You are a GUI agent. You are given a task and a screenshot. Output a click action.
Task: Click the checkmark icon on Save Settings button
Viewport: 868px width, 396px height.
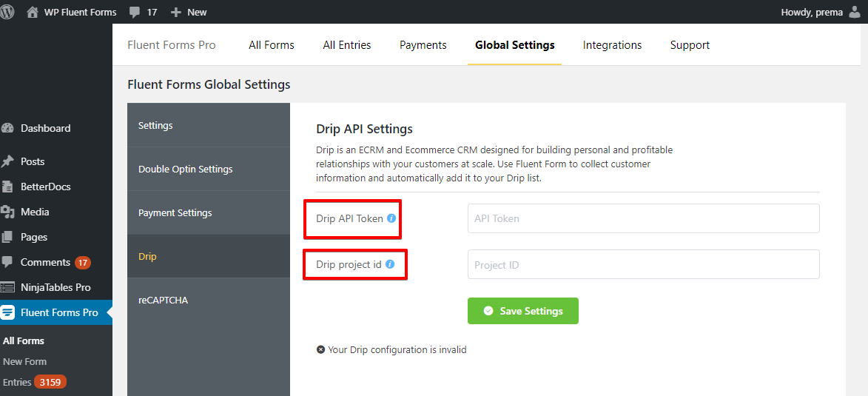488,311
